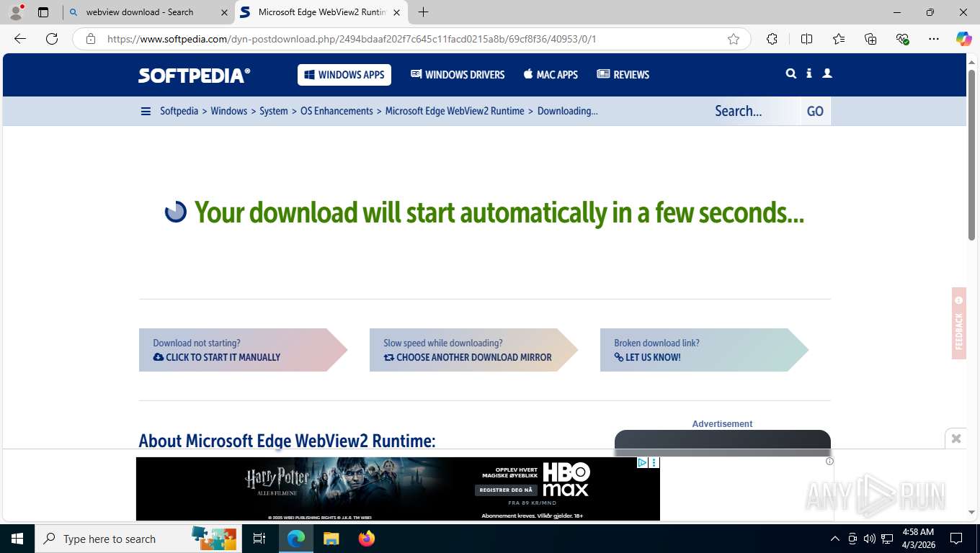Click the About Microsoft Edge WebView2 Runtime heading
The height and width of the screenshot is (553, 980).
click(x=287, y=441)
